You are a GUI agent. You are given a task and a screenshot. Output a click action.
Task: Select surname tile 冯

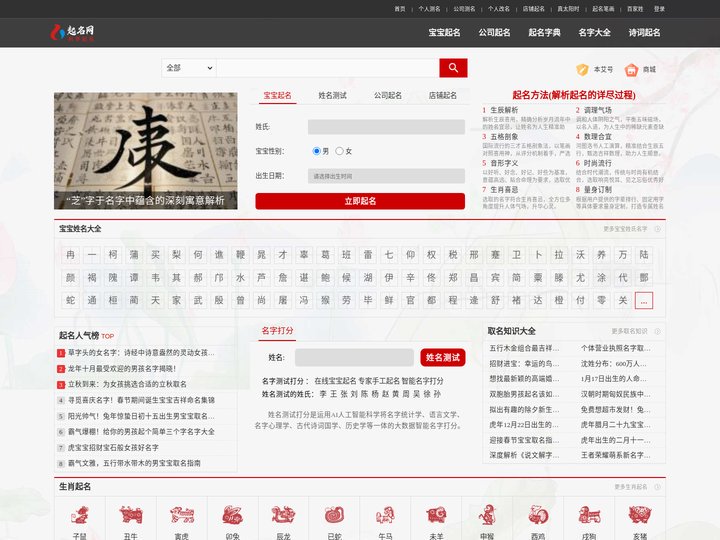coord(304,300)
